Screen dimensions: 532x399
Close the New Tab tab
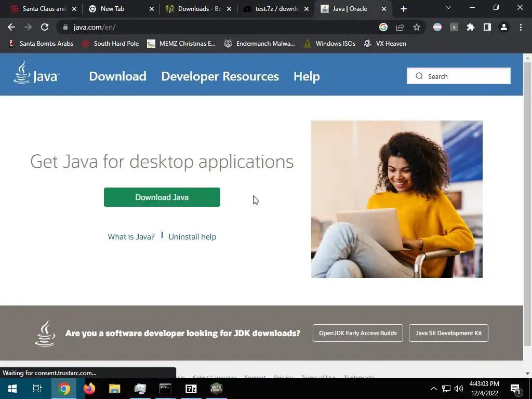(152, 9)
